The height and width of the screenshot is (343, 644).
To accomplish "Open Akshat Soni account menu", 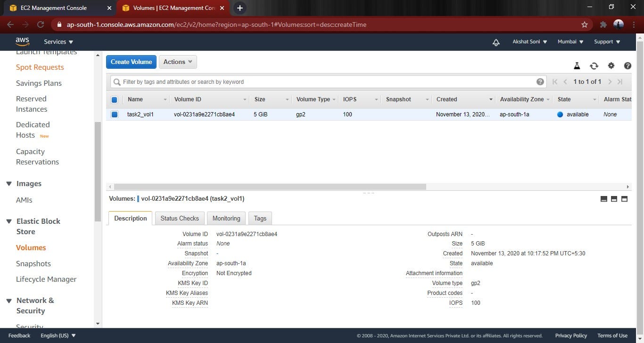I will click(530, 42).
